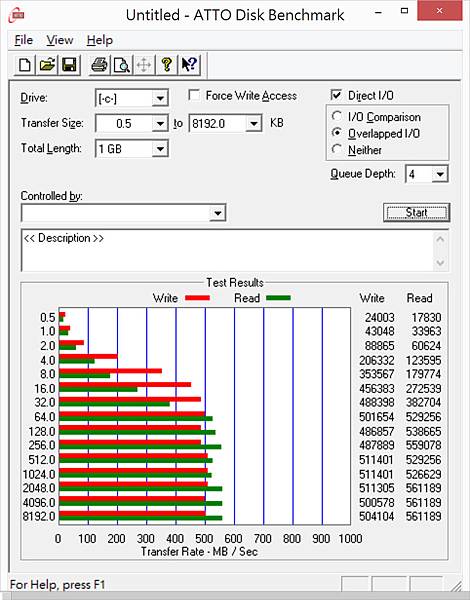Save results with the floppy disk icon

coord(69,65)
